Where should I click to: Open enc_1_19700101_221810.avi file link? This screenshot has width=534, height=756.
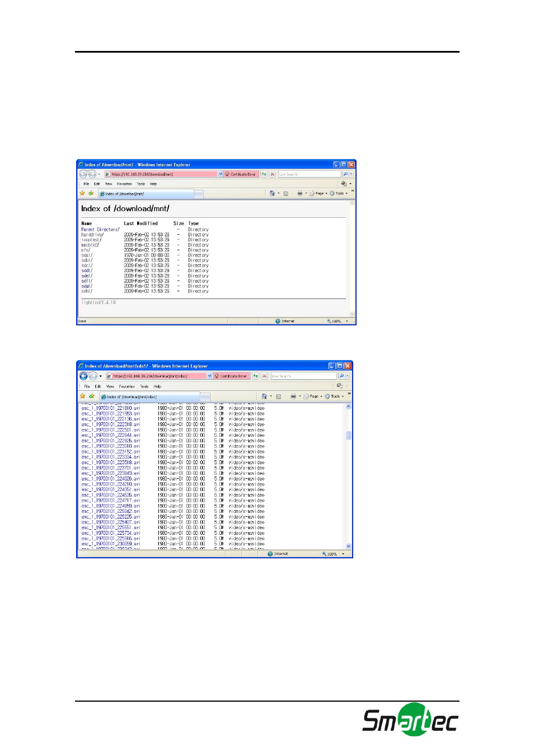point(111,408)
